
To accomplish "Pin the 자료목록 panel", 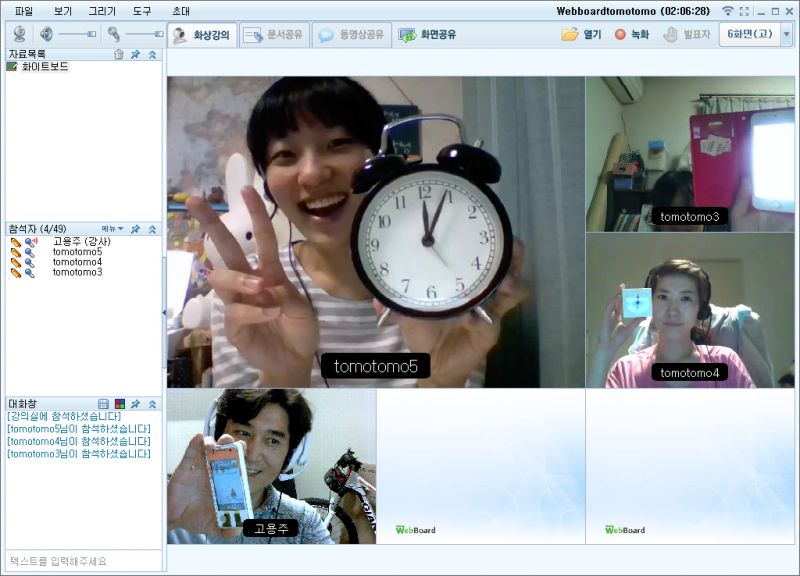I will pos(135,54).
